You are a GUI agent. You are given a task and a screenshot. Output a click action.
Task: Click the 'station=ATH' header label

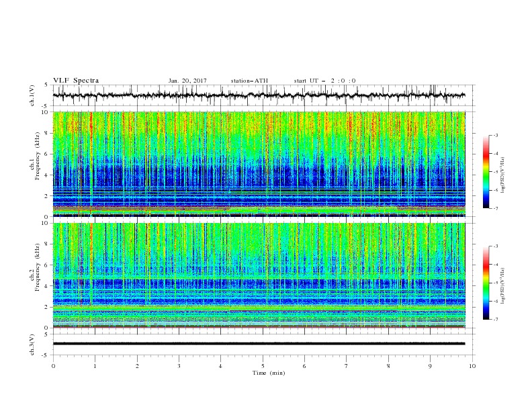(249, 81)
